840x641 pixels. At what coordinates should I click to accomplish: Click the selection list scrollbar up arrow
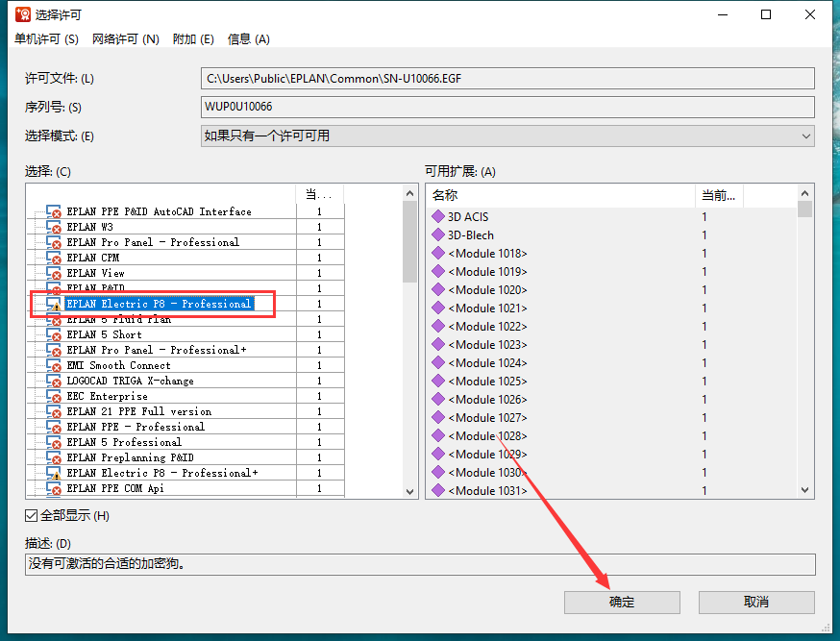coord(409,193)
